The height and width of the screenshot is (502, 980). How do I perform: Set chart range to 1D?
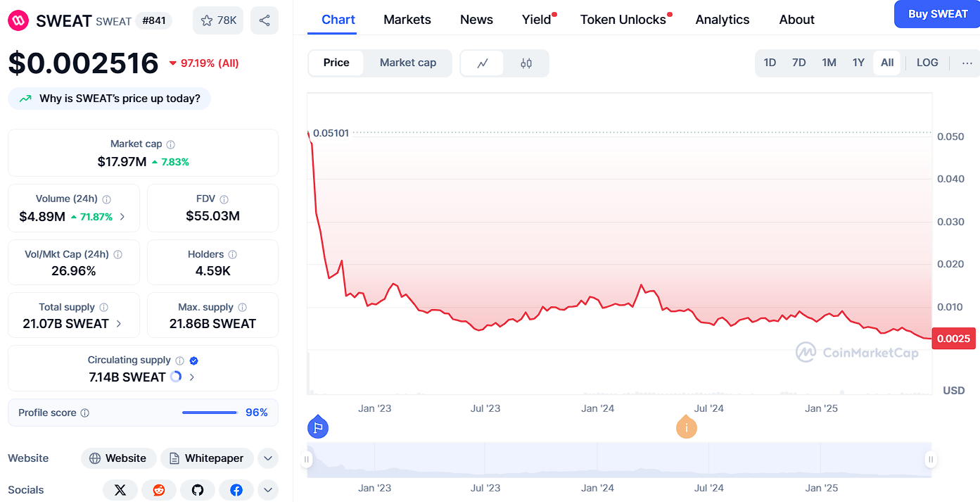[x=770, y=63]
